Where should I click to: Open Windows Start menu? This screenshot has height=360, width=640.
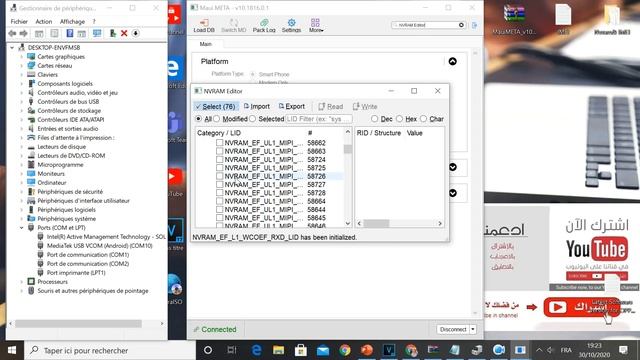point(12,350)
